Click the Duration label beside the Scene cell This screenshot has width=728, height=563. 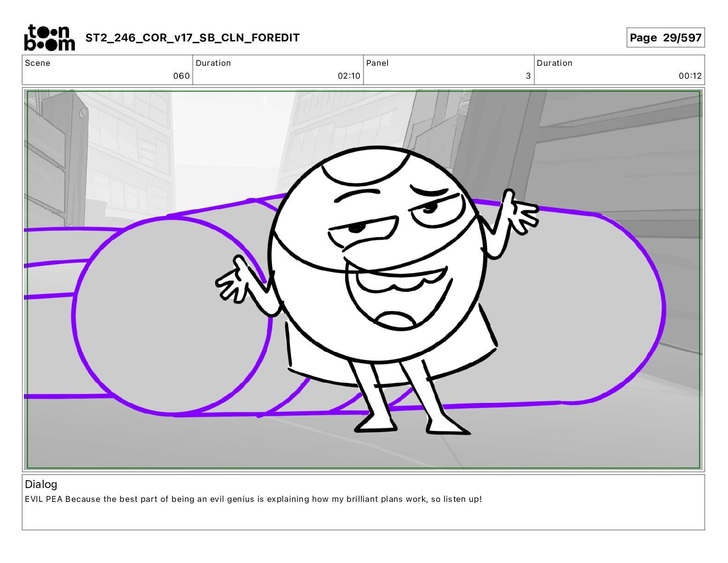pos(213,63)
